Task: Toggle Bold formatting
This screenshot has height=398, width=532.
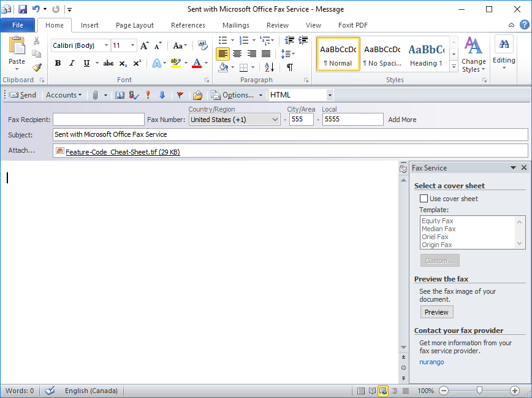Action: point(58,63)
